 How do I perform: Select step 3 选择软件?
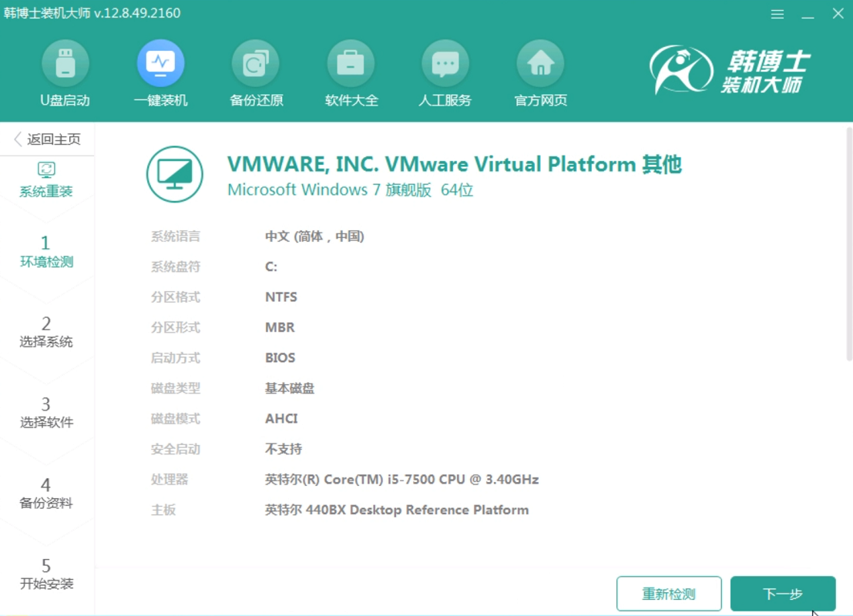(x=46, y=412)
